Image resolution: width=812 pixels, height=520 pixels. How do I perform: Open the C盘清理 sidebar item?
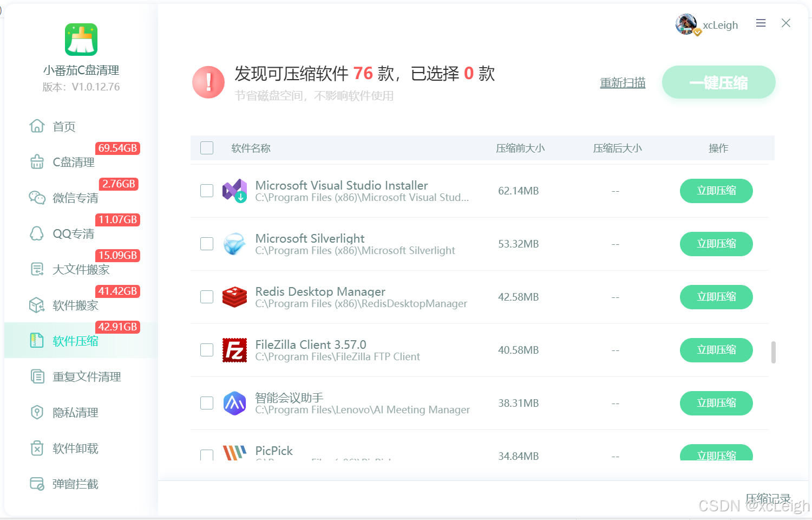pyautogui.click(x=81, y=162)
